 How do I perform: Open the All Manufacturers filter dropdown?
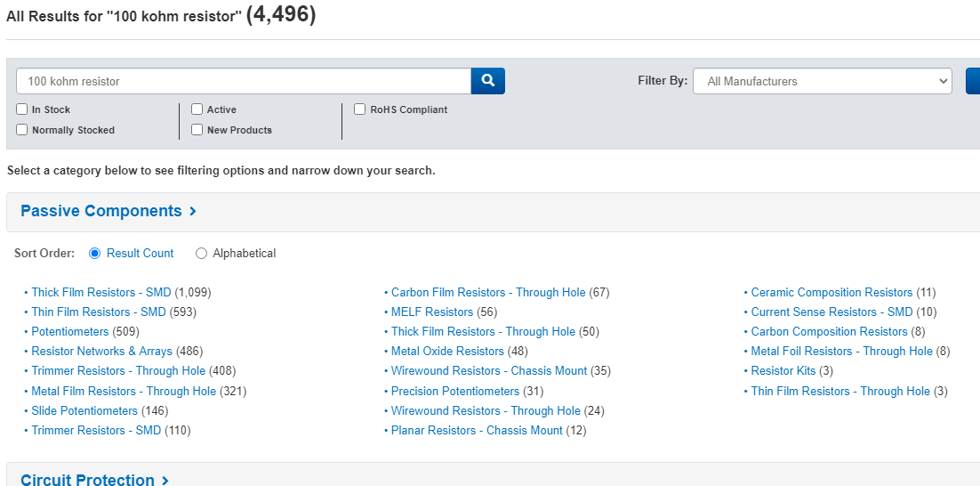pos(822,81)
